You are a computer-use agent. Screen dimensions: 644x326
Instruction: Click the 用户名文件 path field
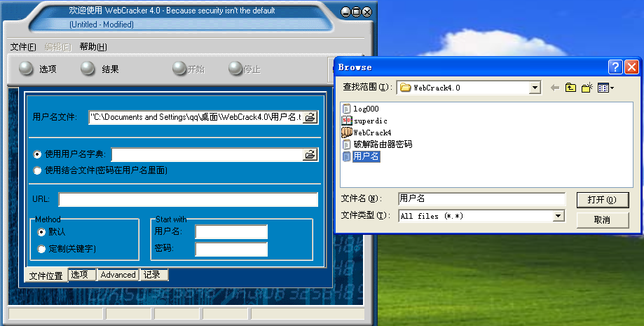point(196,117)
